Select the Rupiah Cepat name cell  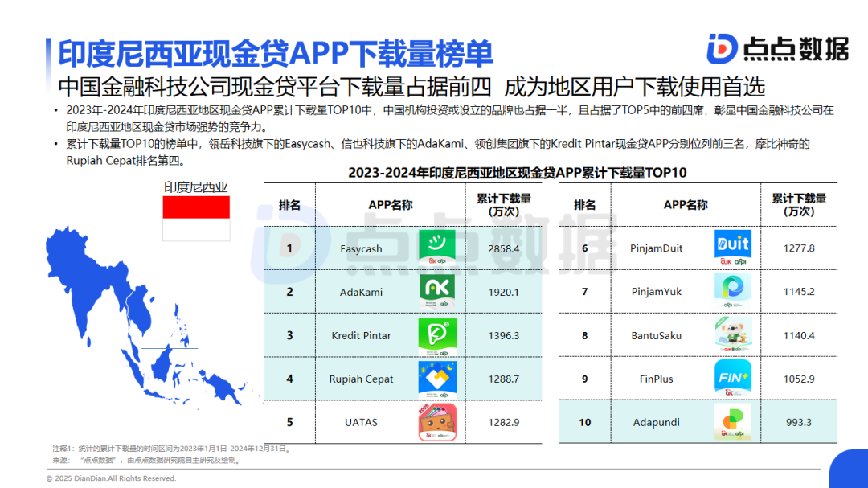pos(361,379)
